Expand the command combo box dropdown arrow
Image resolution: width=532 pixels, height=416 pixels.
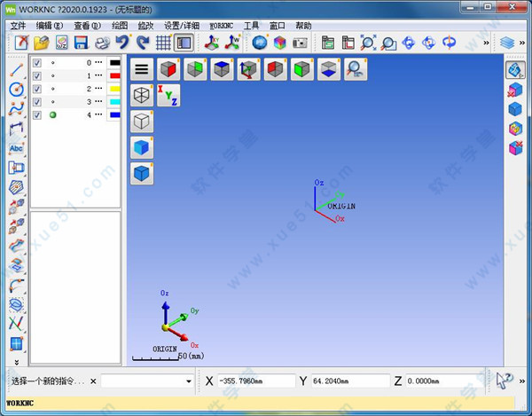coord(189,381)
